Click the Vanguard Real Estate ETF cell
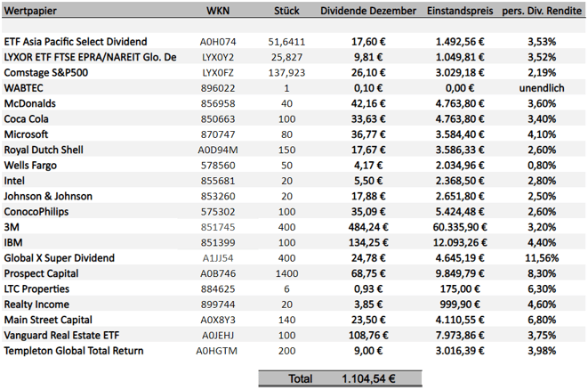This screenshot has width=588, height=390. [61, 335]
